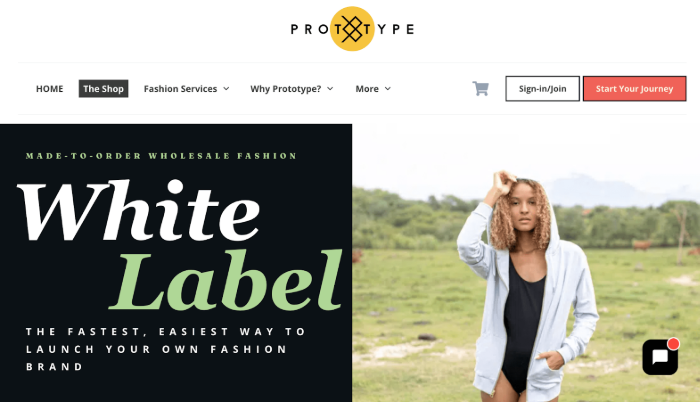This screenshot has width=700, height=402.
Task: Open the chat widget bubble
Action: (x=660, y=357)
